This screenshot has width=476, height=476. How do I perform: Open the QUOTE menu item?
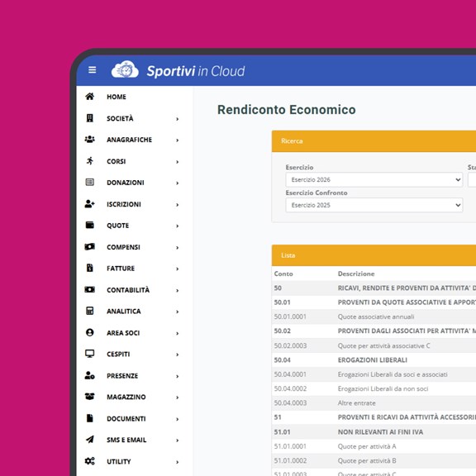pyautogui.click(x=118, y=226)
